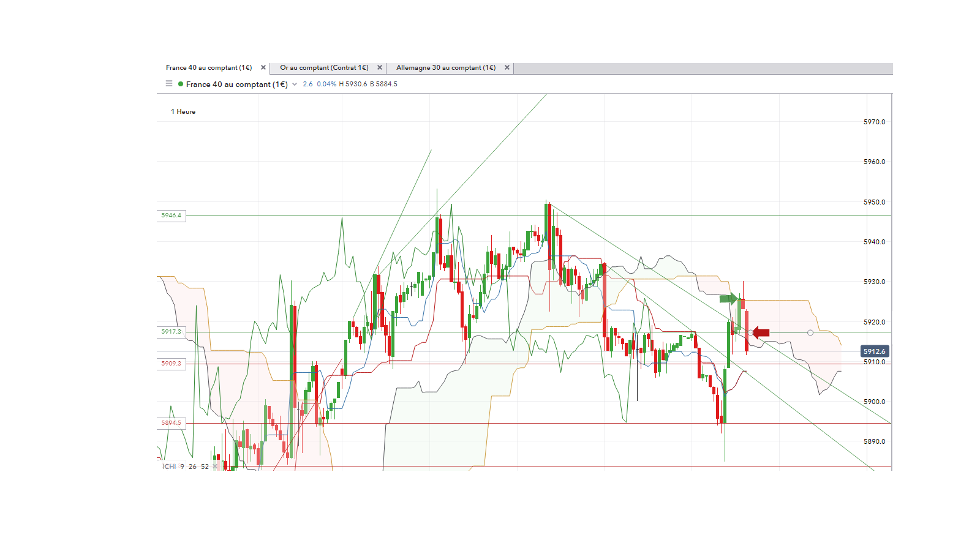Click the ICHI period value 52

tap(205, 467)
